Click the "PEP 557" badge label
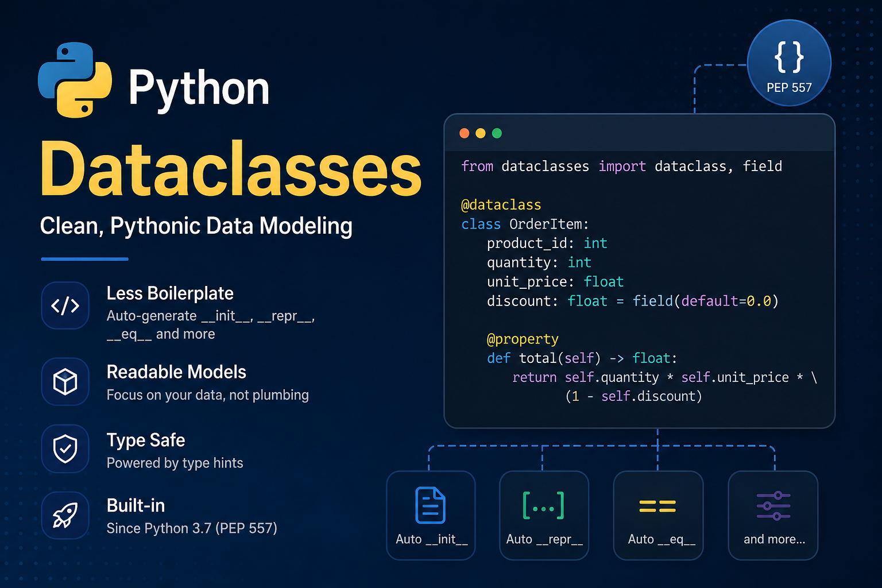Screen dimensions: 882x588 tap(789, 88)
